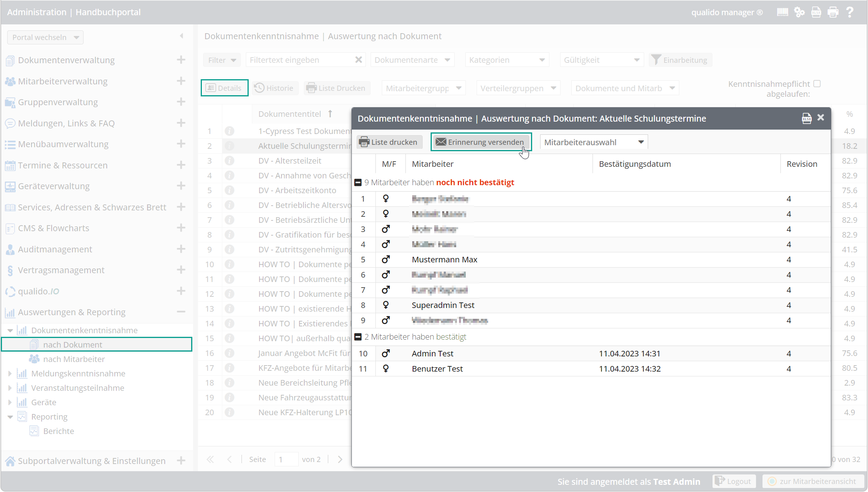Image resolution: width=868 pixels, height=492 pixels.
Task: Expand the Geräte tree node
Action: 10,402
